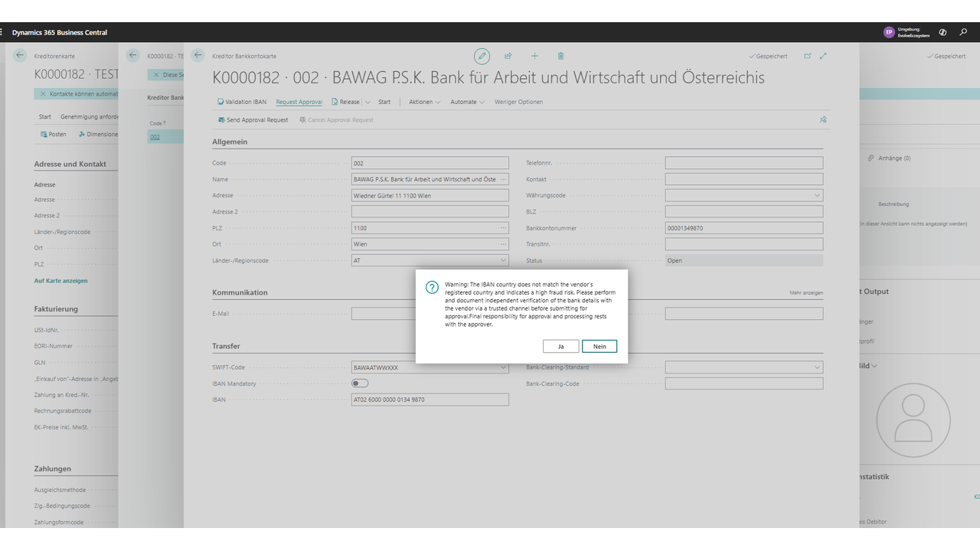
Task: Collapse the Kommunikation section header
Action: pyautogui.click(x=240, y=292)
